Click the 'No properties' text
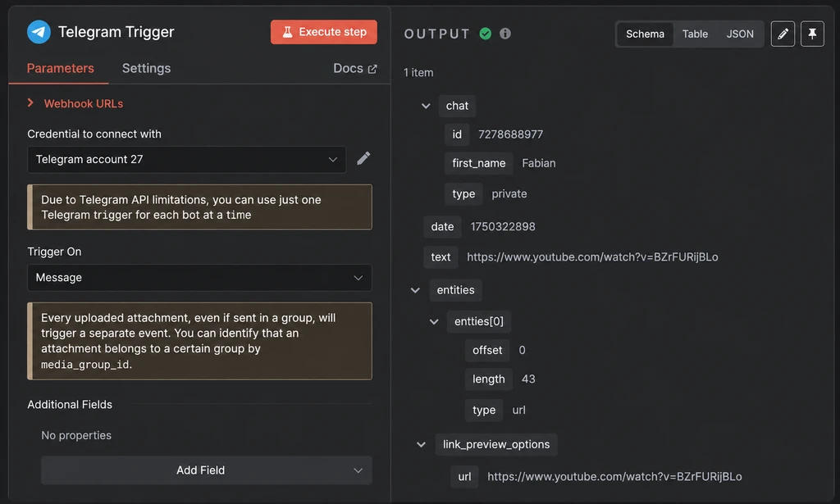Image resolution: width=840 pixels, height=504 pixels. point(76,435)
